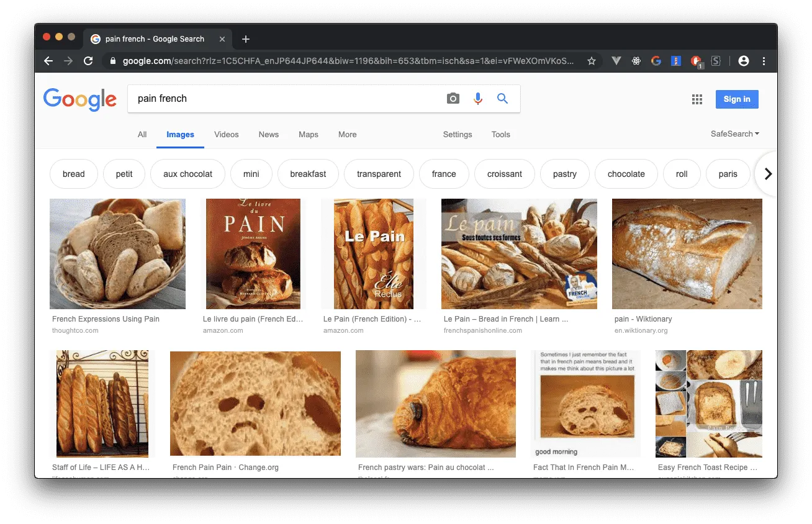
Task: Click the boxed S extension icon
Action: coord(716,61)
